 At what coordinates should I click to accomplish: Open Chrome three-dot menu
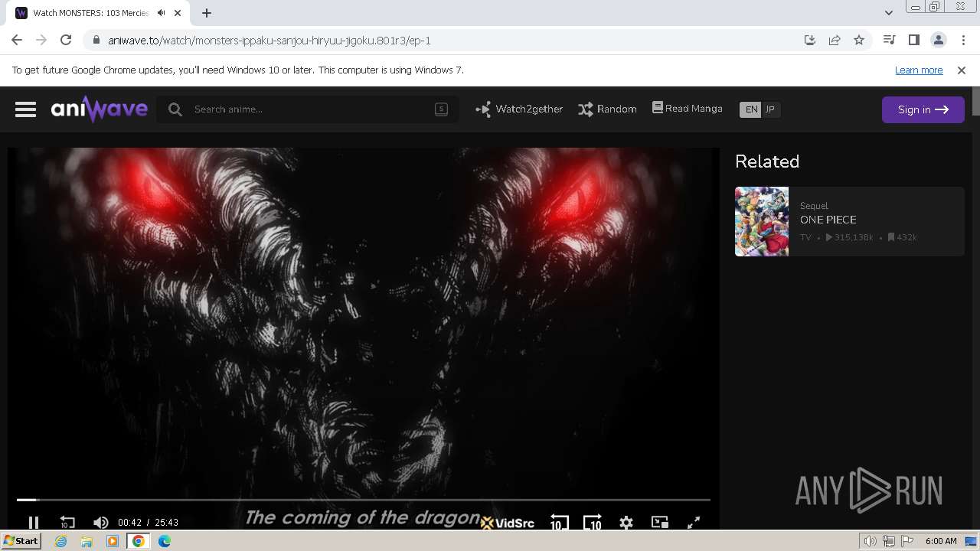coord(962,41)
